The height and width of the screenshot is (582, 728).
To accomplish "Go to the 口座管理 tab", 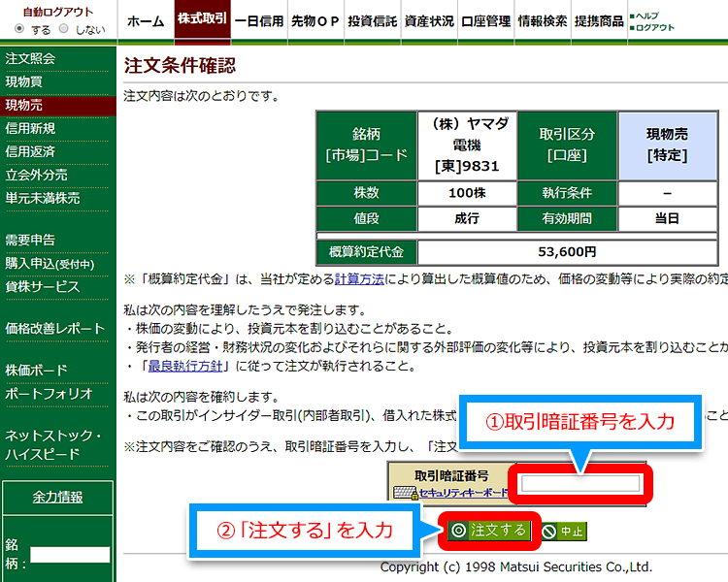I will click(485, 21).
